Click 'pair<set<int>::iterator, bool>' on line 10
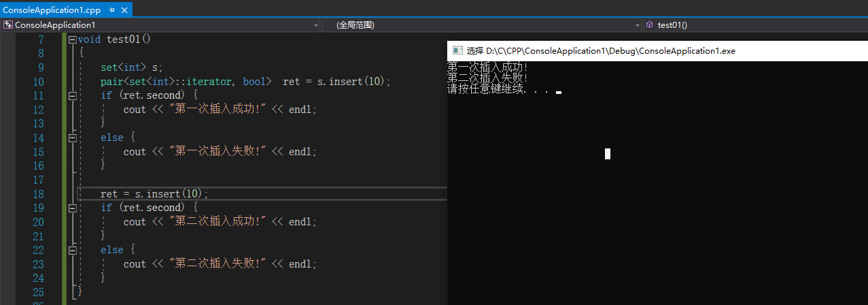The image size is (868, 305). click(x=186, y=82)
